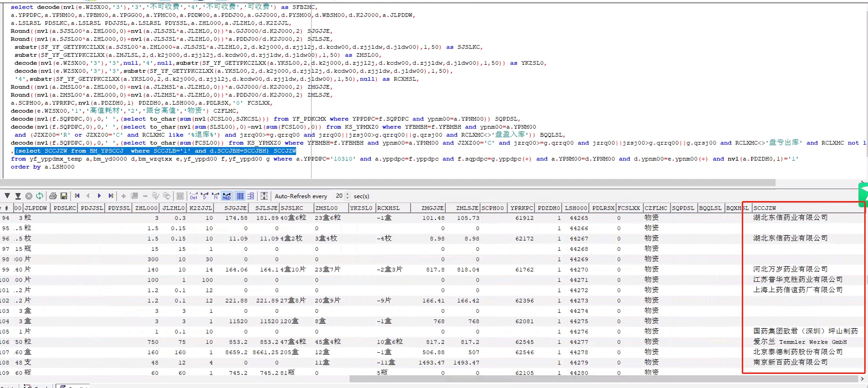Jump to last record in grid

111,196
